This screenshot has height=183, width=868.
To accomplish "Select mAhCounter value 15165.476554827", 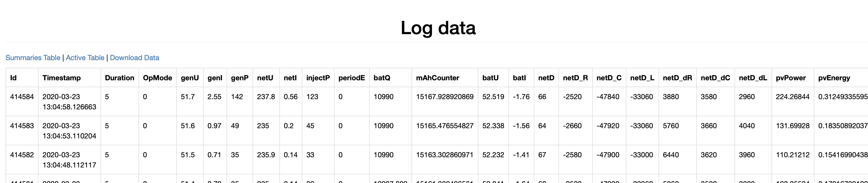I will 444,126.
